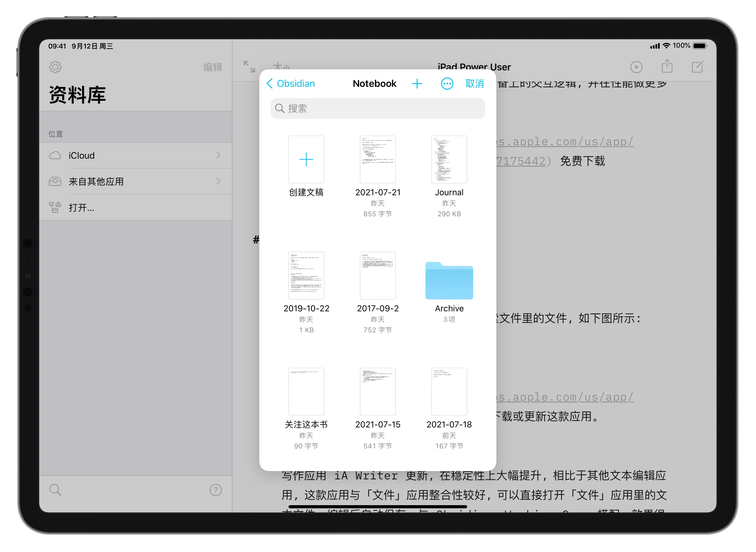The height and width of the screenshot is (552, 756).
Task: Open the more options ellipsis icon
Action: pos(447,83)
